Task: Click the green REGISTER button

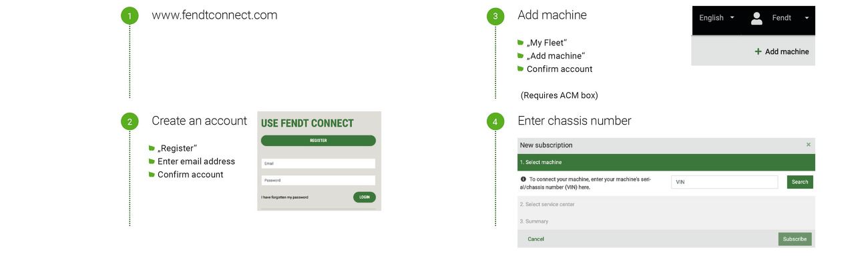Action: coord(318,141)
